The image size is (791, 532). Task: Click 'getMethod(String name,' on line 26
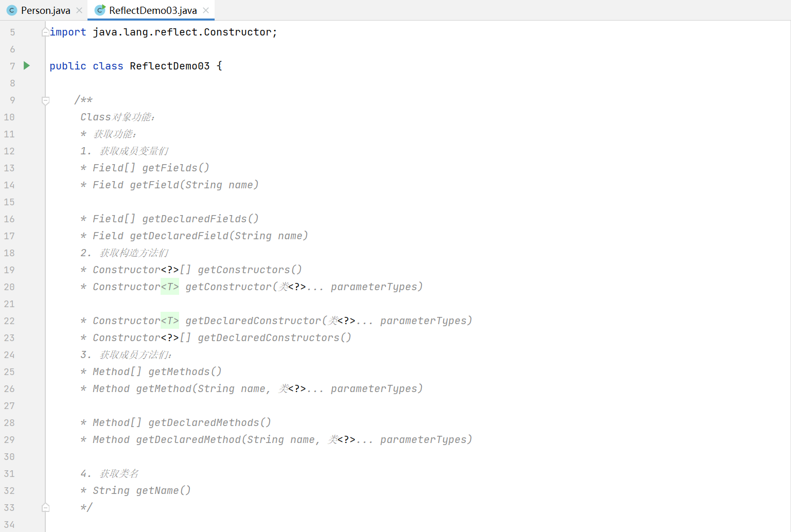pyautogui.click(x=203, y=388)
